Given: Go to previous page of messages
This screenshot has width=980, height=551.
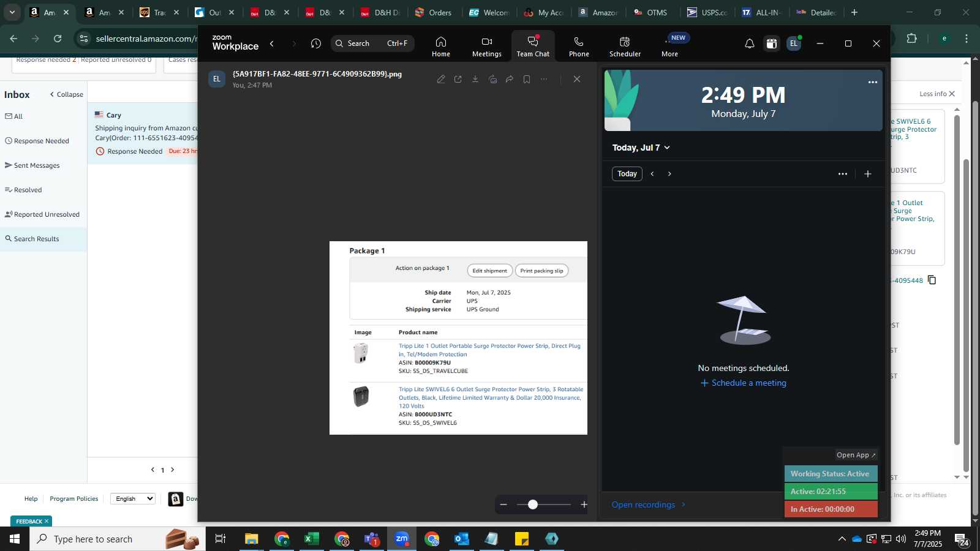Looking at the screenshot, I should point(153,470).
